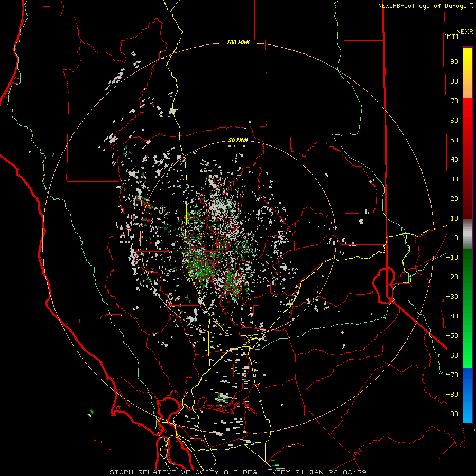Click the 60 value on velocity scale
Image resolution: width=476 pixels, height=476 pixels.
coord(454,120)
